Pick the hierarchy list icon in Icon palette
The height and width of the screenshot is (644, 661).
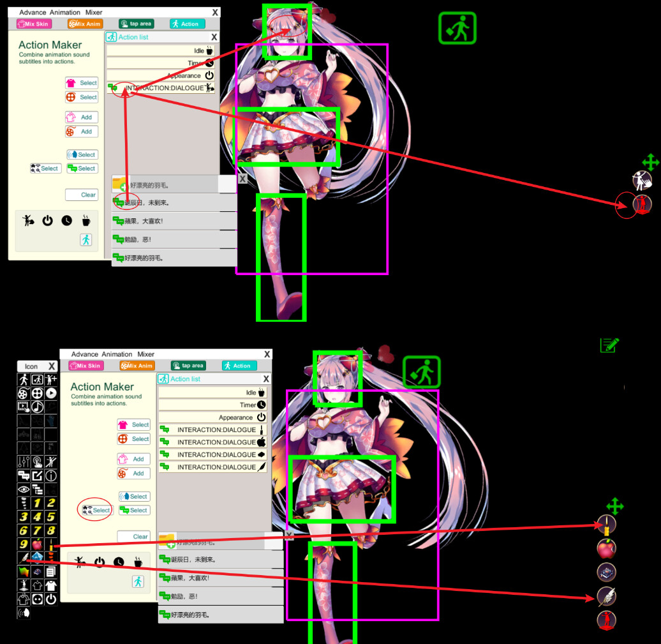[x=38, y=489]
